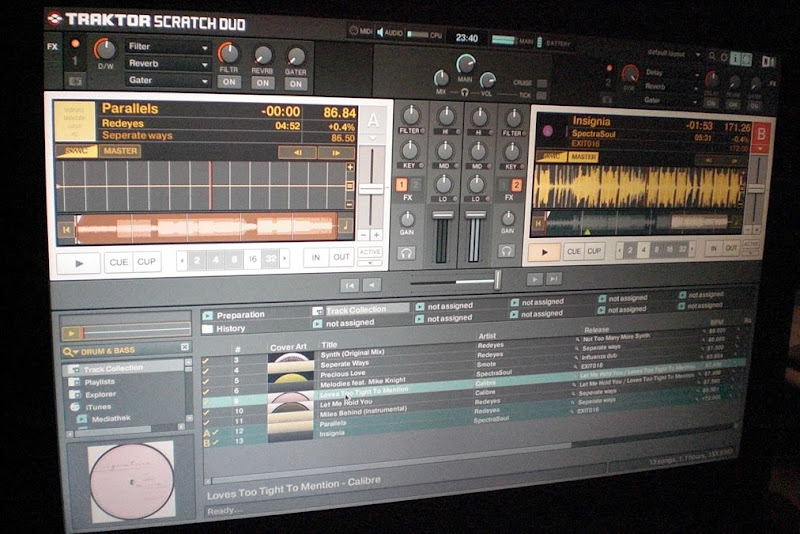This screenshot has width=800, height=534.
Task: Click Native Instruments logo at top right
Action: pyautogui.click(x=768, y=61)
